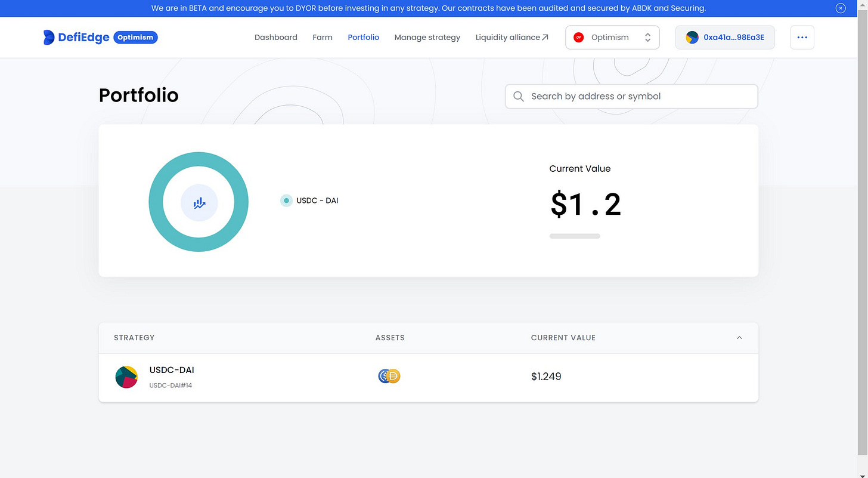Click the chart icon inside the donut
868x478 pixels.
point(199,203)
